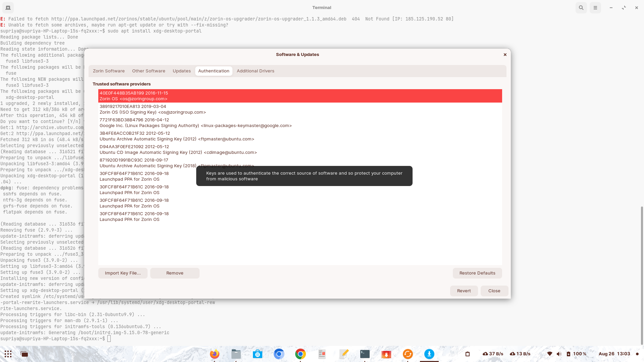Open the volume speaker tray icon
The image size is (644, 362).
(559, 354)
